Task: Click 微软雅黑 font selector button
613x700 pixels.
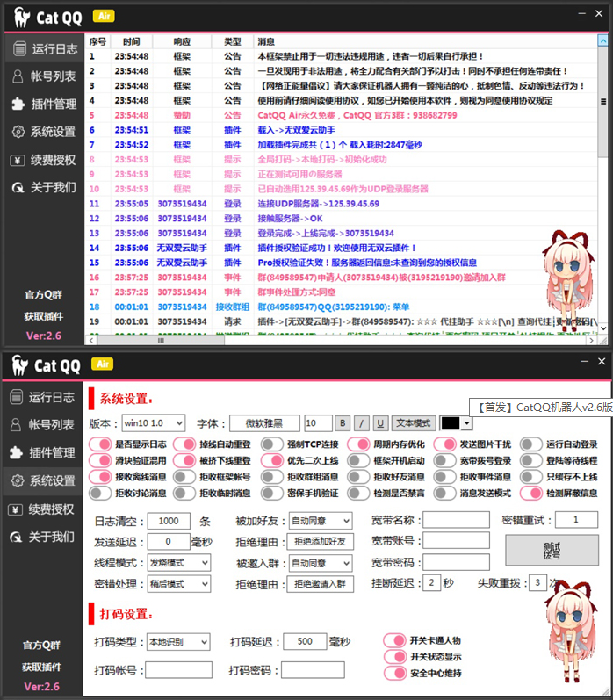Action: coord(264,423)
